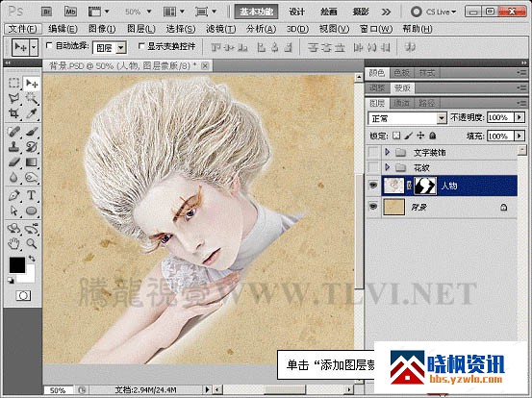Open the 滤镜(T) menu
The width and height of the screenshot is (532, 398).
(220, 29)
